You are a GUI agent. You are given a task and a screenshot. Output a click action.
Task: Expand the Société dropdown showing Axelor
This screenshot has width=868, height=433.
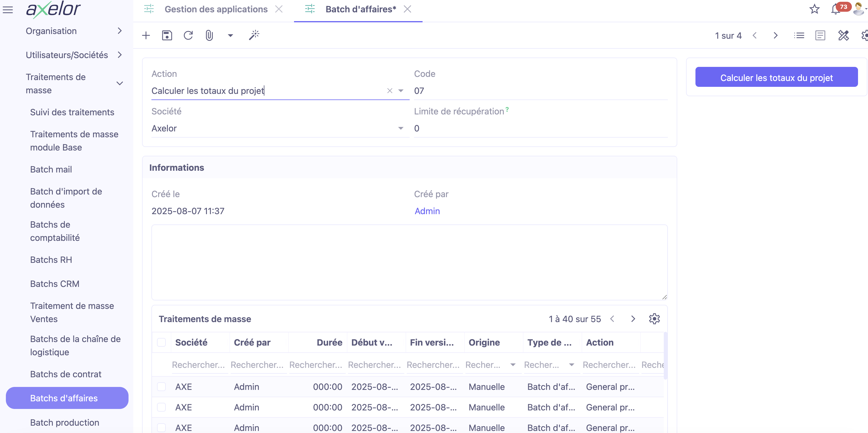click(x=401, y=128)
